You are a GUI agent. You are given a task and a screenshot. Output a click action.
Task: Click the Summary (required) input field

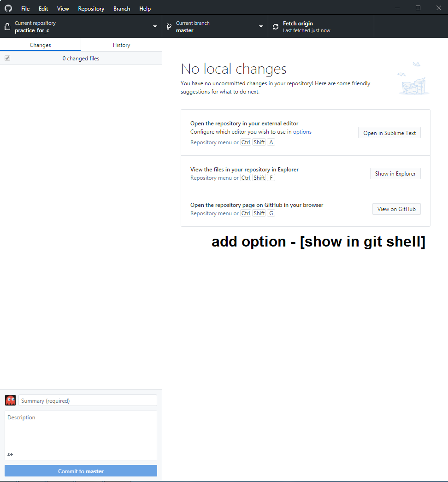[x=88, y=400]
